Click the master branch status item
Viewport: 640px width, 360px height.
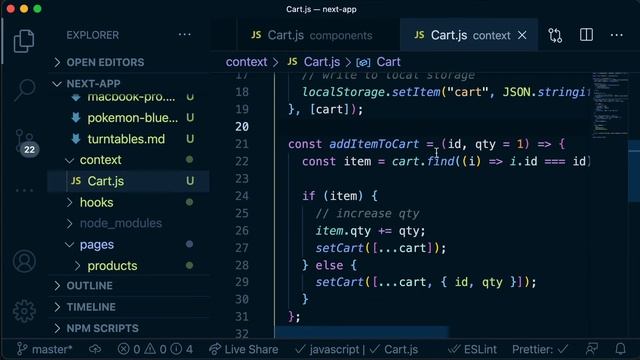point(44,349)
